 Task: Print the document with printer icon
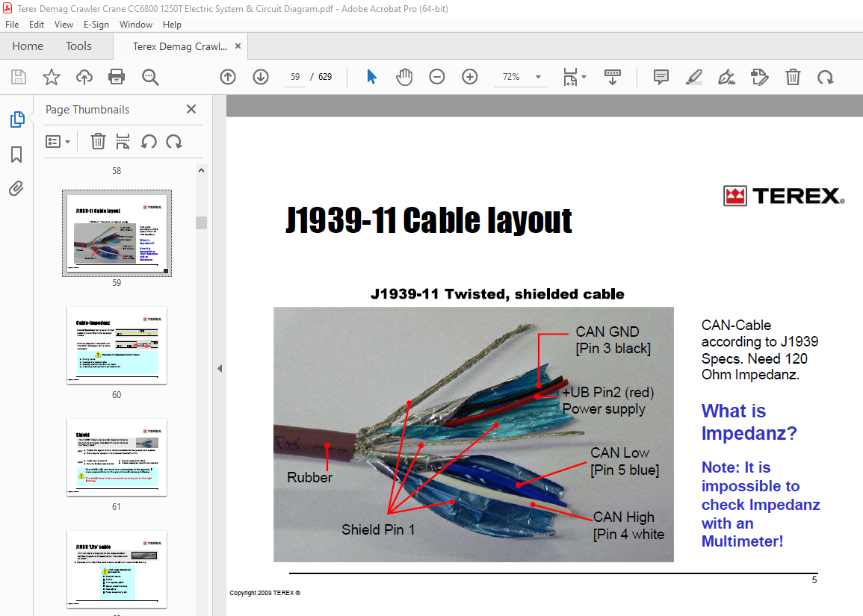point(116,77)
